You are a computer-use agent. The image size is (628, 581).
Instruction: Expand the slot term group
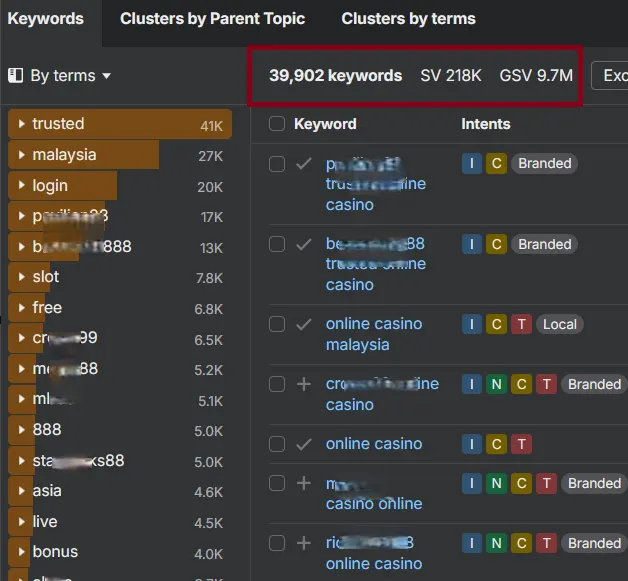coord(22,277)
